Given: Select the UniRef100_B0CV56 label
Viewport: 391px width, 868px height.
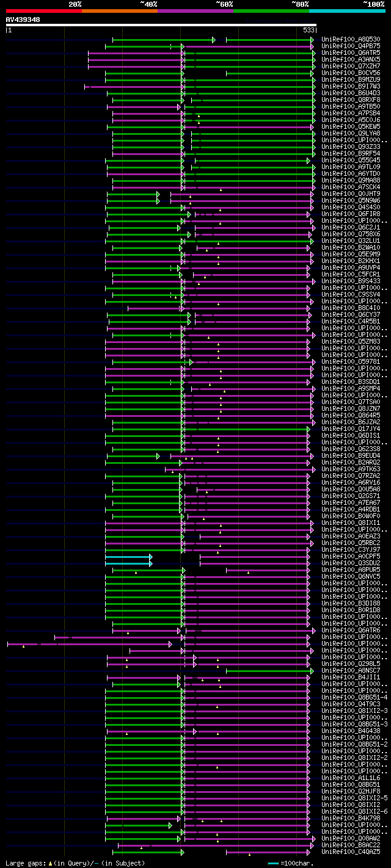Looking at the screenshot, I should (x=351, y=73).
